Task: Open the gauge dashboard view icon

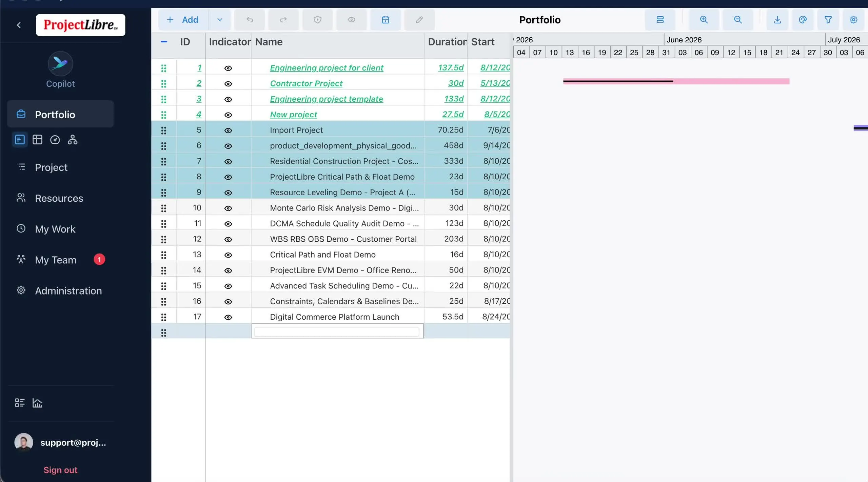Action: 55,140
